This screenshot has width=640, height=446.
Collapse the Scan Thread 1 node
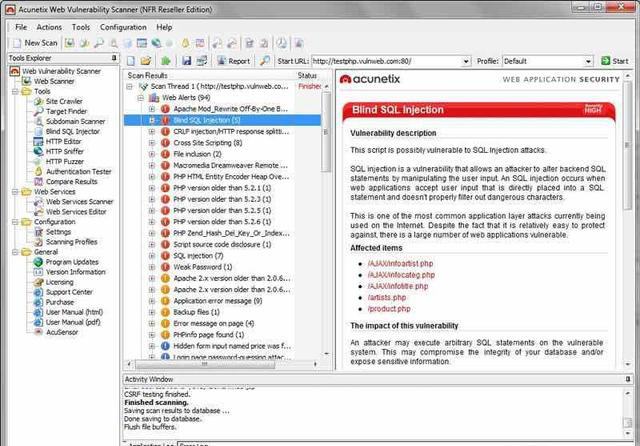(x=129, y=87)
